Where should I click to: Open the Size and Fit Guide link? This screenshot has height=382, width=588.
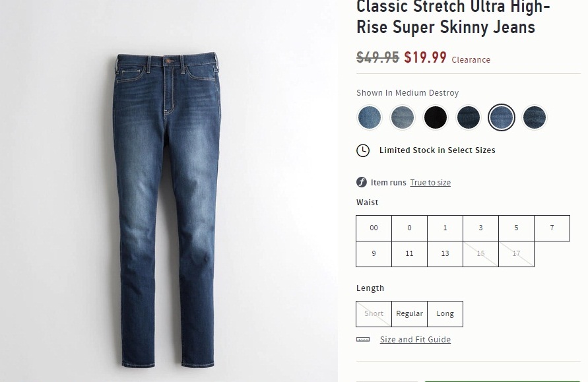pos(415,340)
